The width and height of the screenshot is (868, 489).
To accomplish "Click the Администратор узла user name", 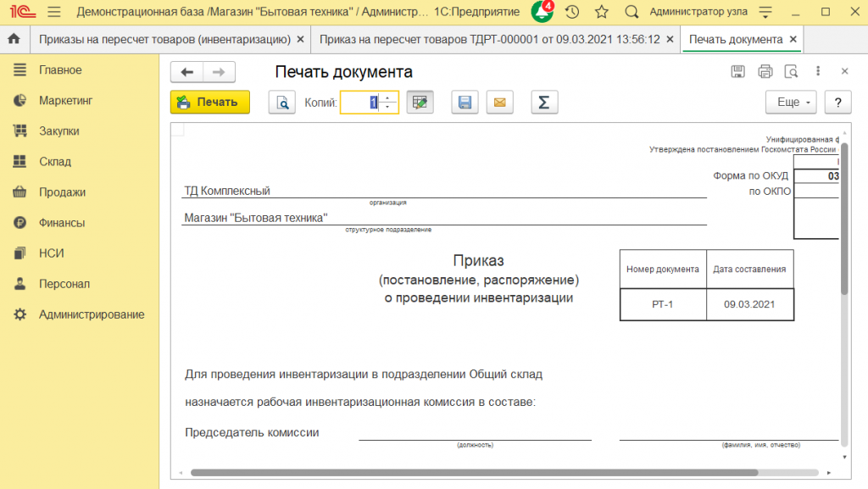I will (x=698, y=12).
